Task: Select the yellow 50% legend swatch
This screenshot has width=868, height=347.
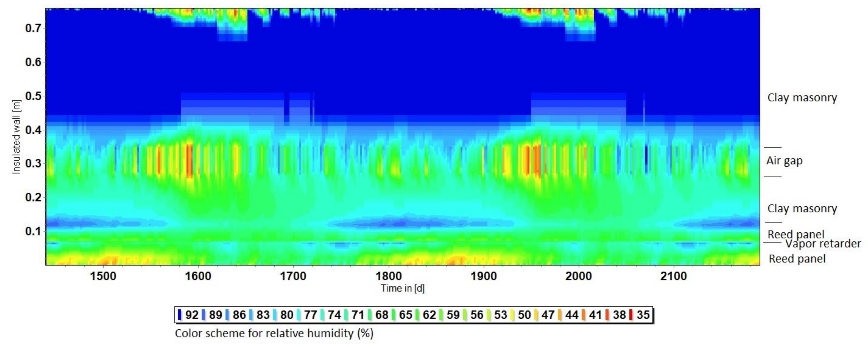Action: point(512,315)
